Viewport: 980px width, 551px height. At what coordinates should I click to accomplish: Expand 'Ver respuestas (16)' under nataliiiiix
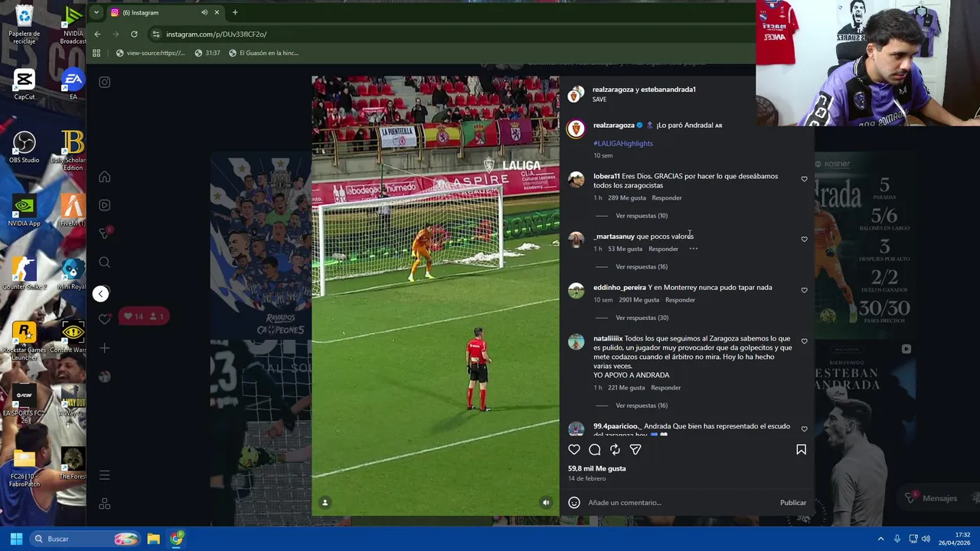642,406
